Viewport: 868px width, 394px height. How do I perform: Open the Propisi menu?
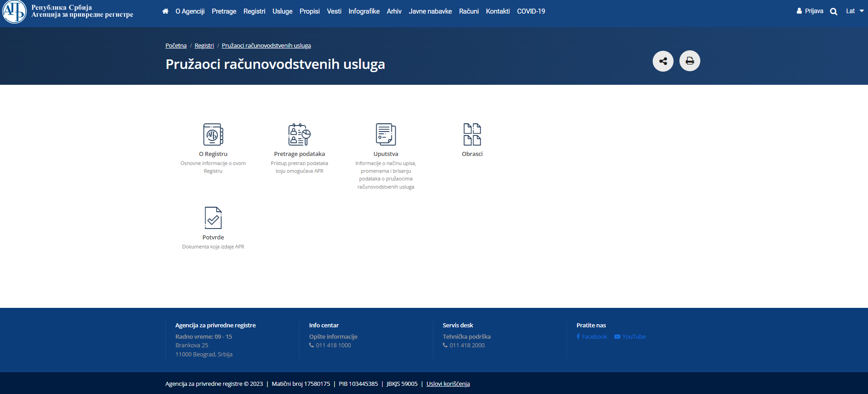click(x=310, y=11)
